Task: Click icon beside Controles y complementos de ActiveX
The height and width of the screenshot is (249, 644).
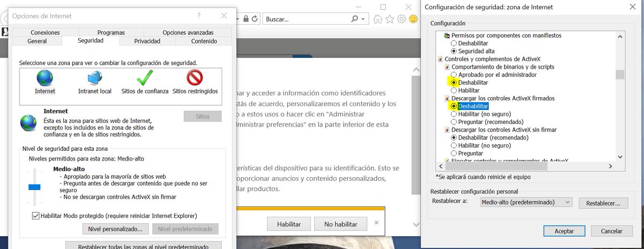Action: [x=441, y=59]
